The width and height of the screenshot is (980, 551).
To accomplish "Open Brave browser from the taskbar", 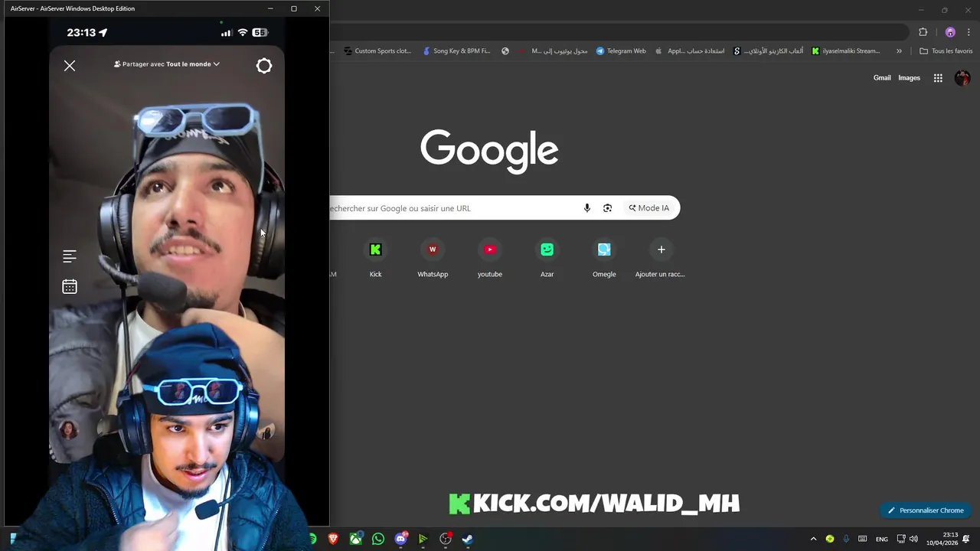I will tap(333, 539).
